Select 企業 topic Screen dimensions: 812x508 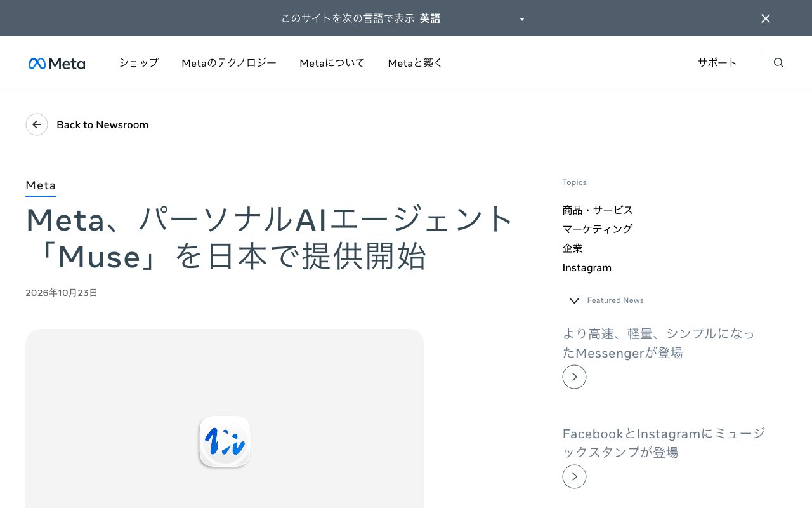pyautogui.click(x=572, y=248)
